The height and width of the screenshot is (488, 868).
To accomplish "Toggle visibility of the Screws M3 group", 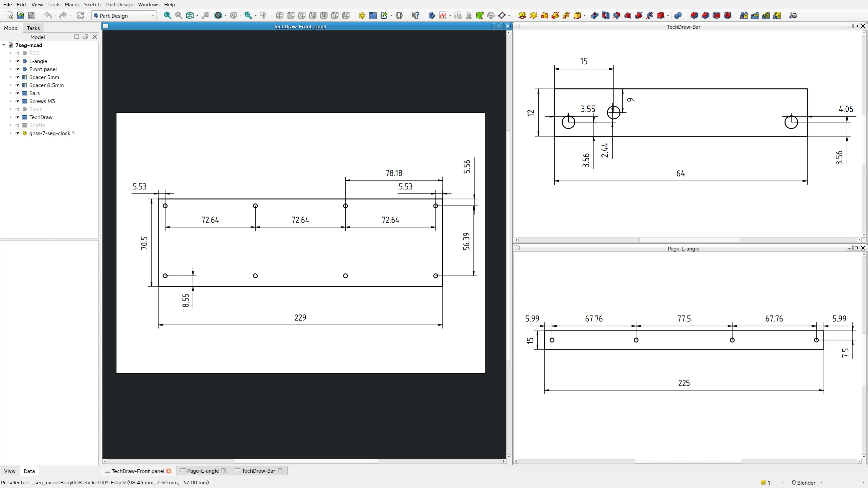I will coord(18,101).
